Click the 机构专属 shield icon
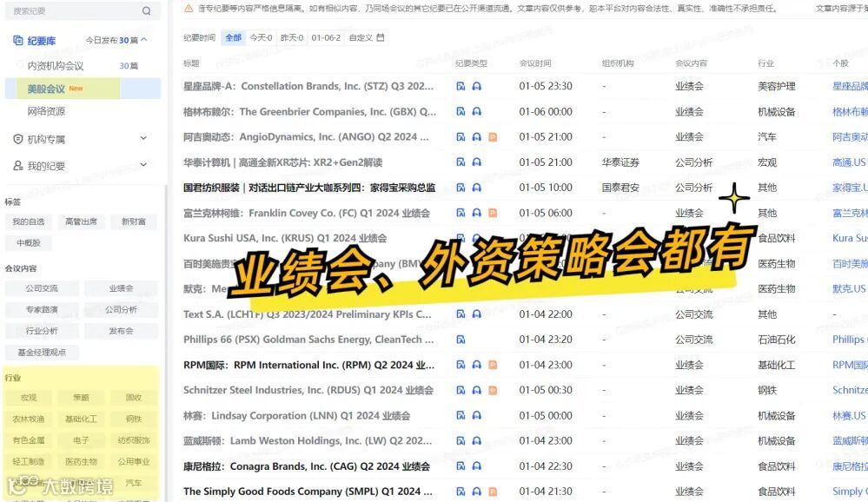The image size is (868, 502). (17, 139)
